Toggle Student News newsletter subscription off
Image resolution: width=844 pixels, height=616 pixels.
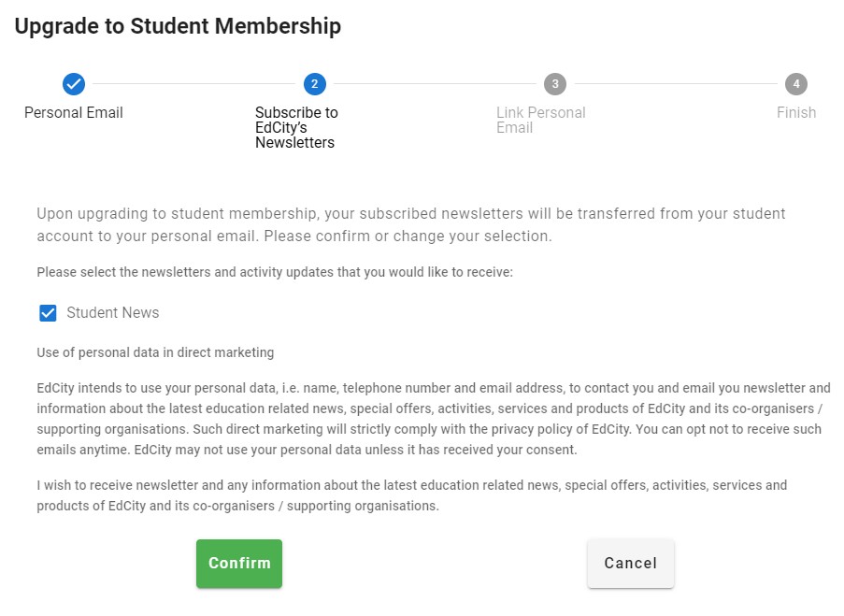(47, 312)
